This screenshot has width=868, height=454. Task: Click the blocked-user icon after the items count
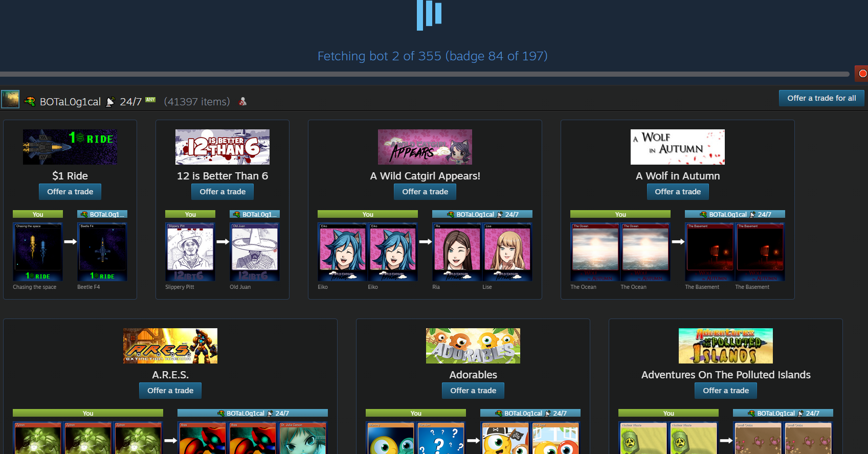click(x=243, y=101)
